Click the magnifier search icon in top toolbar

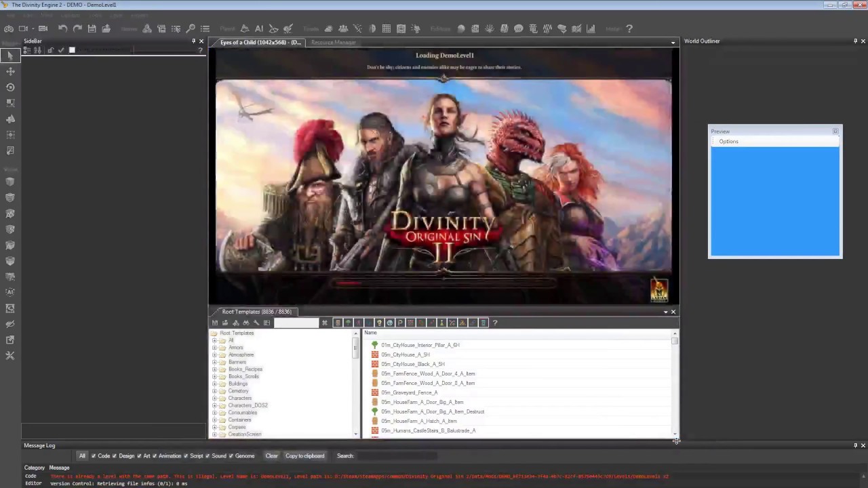191,28
